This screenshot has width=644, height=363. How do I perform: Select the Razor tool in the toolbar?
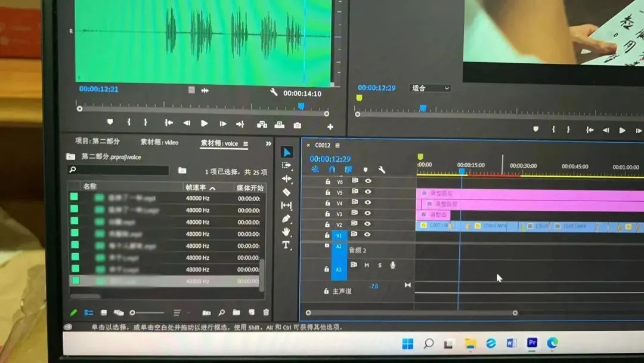tap(286, 192)
